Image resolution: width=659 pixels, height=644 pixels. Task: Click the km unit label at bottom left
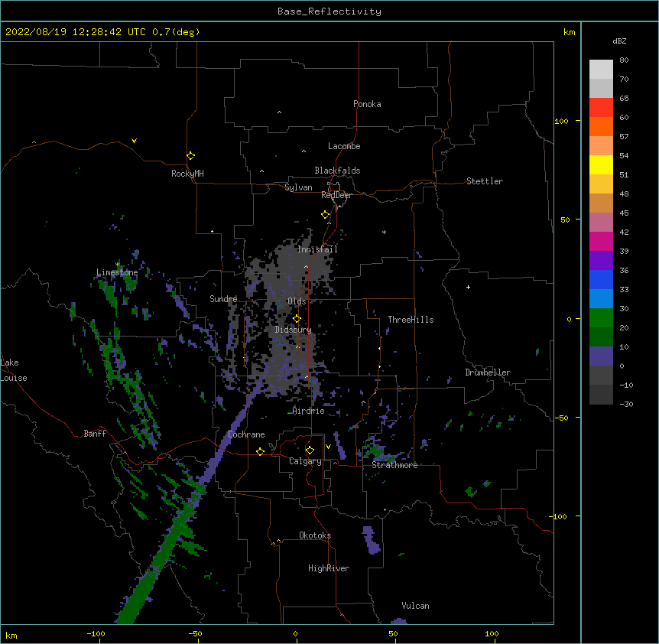(x=11, y=635)
